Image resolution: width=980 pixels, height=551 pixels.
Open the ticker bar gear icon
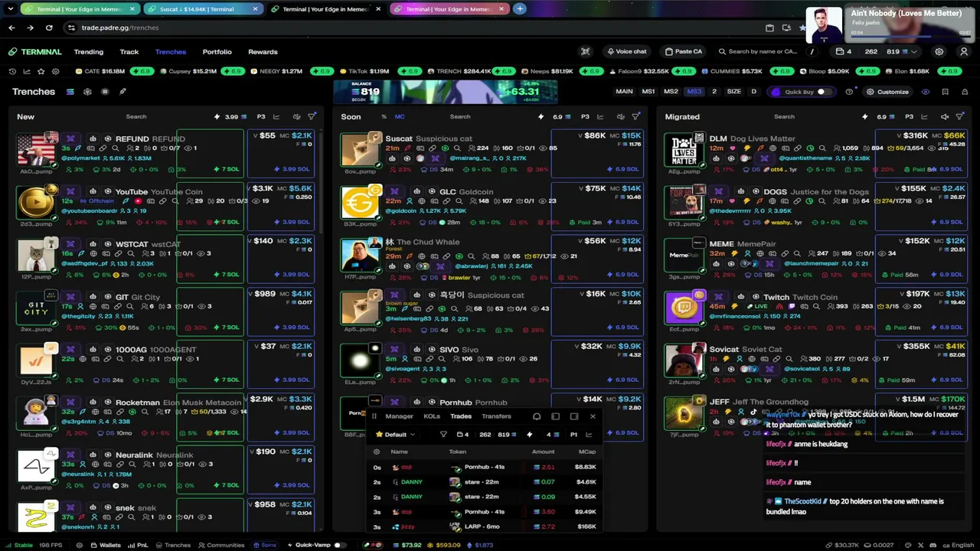tap(54, 71)
